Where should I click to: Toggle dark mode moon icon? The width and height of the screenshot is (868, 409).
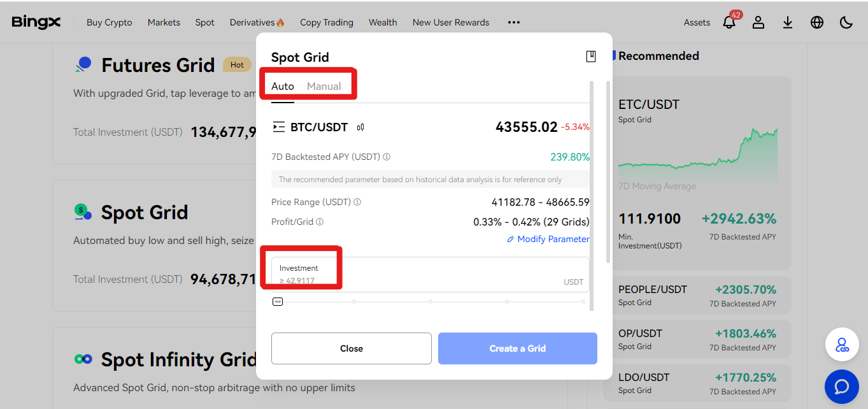[x=846, y=22]
